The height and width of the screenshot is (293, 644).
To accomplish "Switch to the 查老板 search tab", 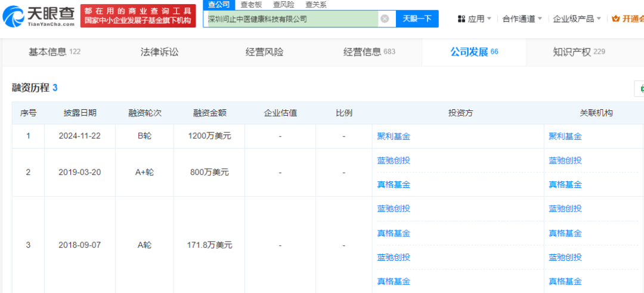I will pyautogui.click(x=251, y=4).
